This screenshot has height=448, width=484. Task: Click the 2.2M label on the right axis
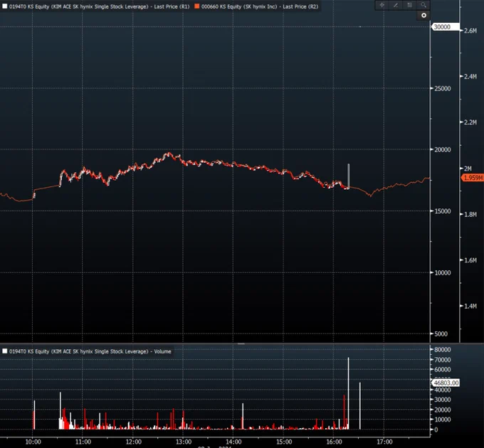[470, 122]
